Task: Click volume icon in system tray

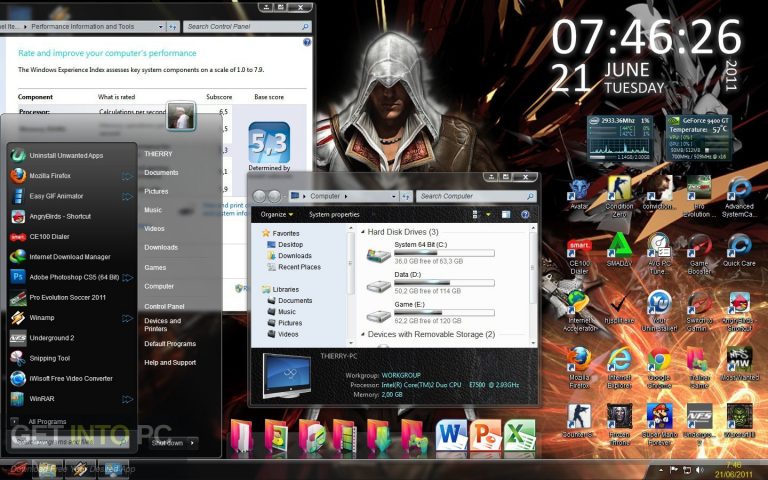Action: (700, 470)
